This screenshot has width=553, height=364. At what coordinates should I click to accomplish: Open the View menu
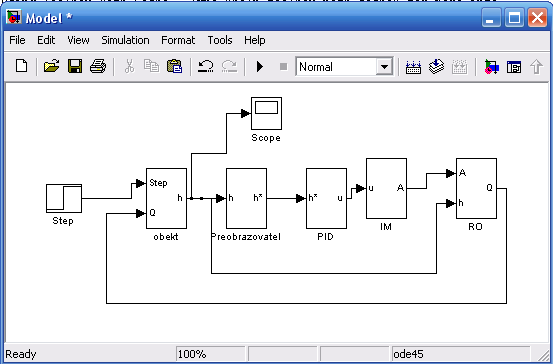pyautogui.click(x=78, y=40)
